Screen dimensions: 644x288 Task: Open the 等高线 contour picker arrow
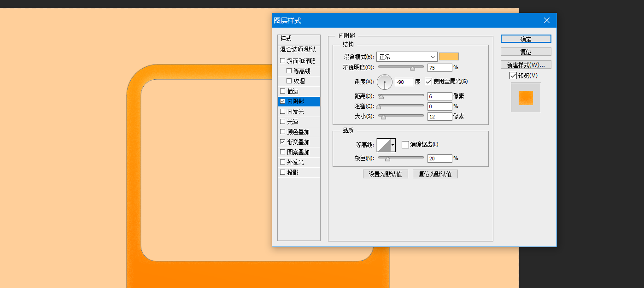[x=393, y=145]
